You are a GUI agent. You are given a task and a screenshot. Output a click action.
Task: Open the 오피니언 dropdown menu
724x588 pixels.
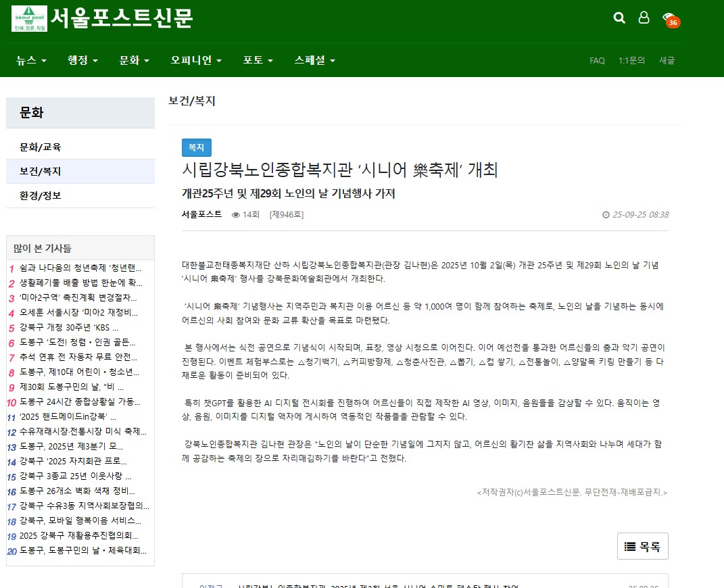click(196, 60)
